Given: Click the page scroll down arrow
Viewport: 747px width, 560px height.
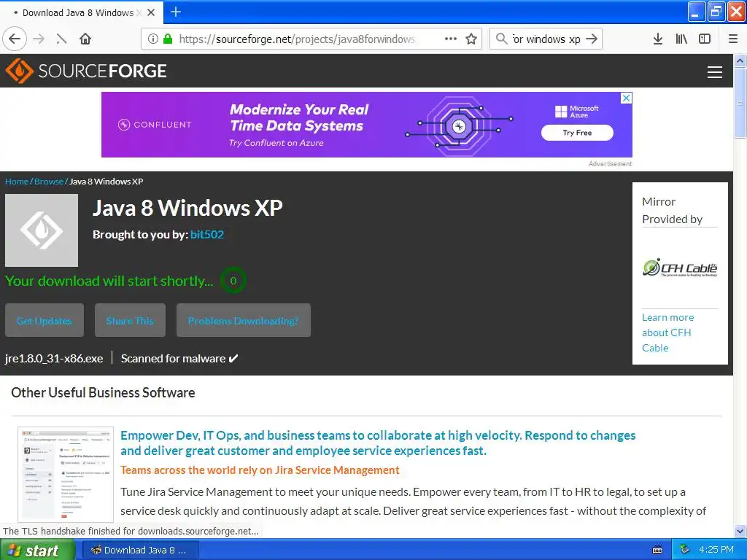Looking at the screenshot, I should (740, 531).
